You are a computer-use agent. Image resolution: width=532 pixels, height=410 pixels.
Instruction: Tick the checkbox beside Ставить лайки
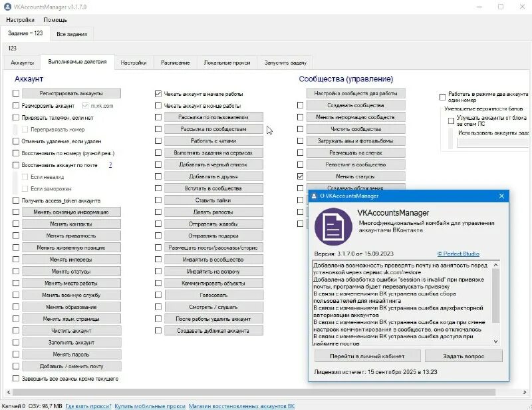pyautogui.click(x=158, y=200)
